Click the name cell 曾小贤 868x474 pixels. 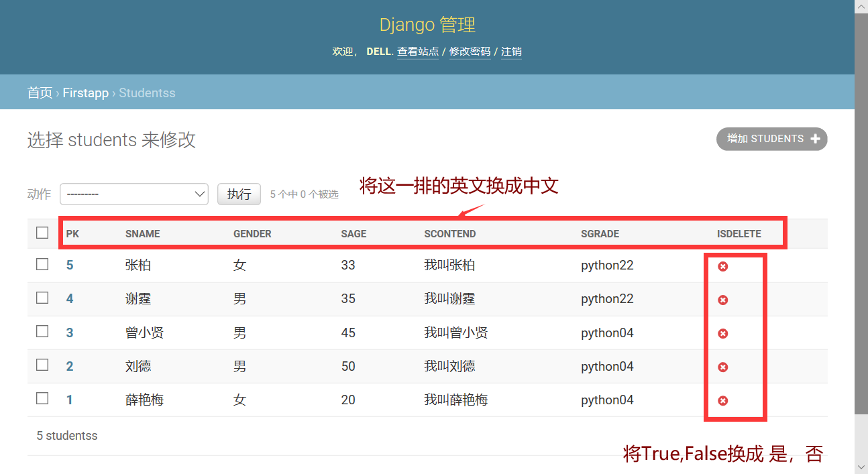tap(145, 333)
